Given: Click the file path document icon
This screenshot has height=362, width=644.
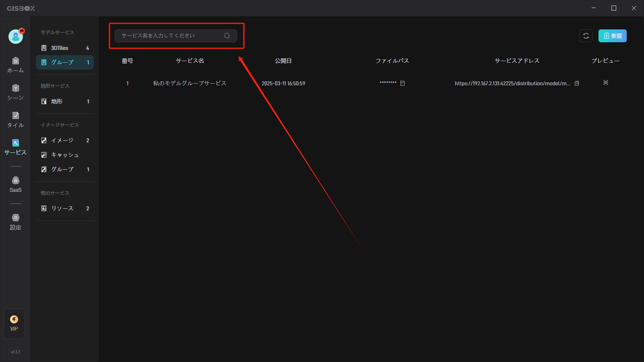Looking at the screenshot, I should coord(402,83).
